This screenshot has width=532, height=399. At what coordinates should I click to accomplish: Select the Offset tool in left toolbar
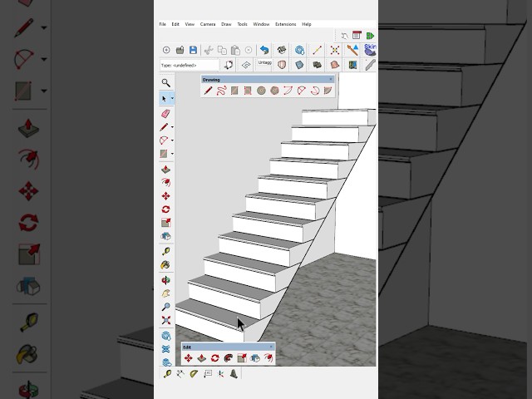(x=165, y=183)
